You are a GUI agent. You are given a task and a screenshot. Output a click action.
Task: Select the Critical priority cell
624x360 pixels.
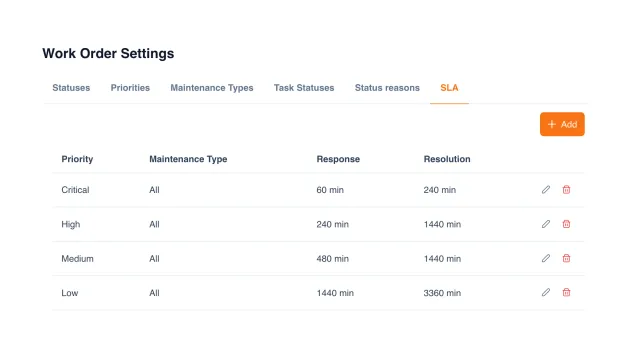point(75,190)
